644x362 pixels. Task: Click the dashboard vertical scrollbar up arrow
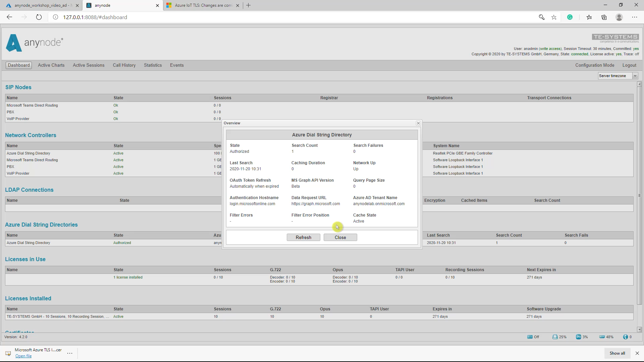click(x=639, y=84)
